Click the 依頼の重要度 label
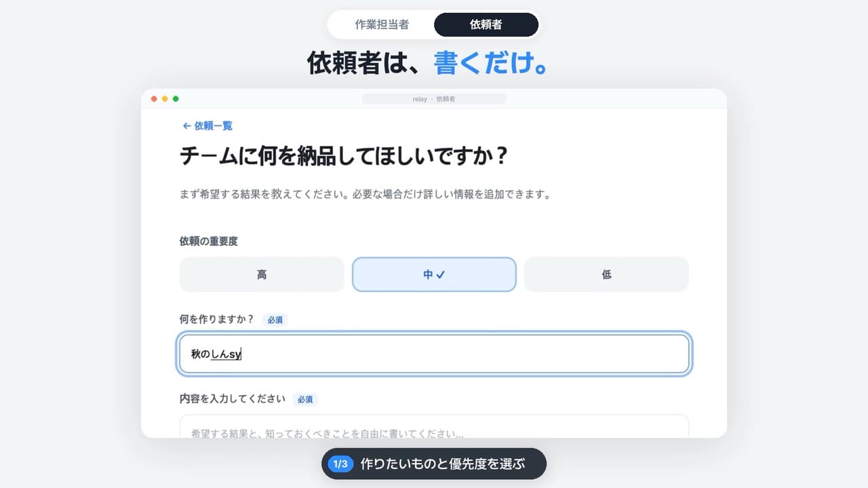The image size is (868, 488). click(x=209, y=241)
